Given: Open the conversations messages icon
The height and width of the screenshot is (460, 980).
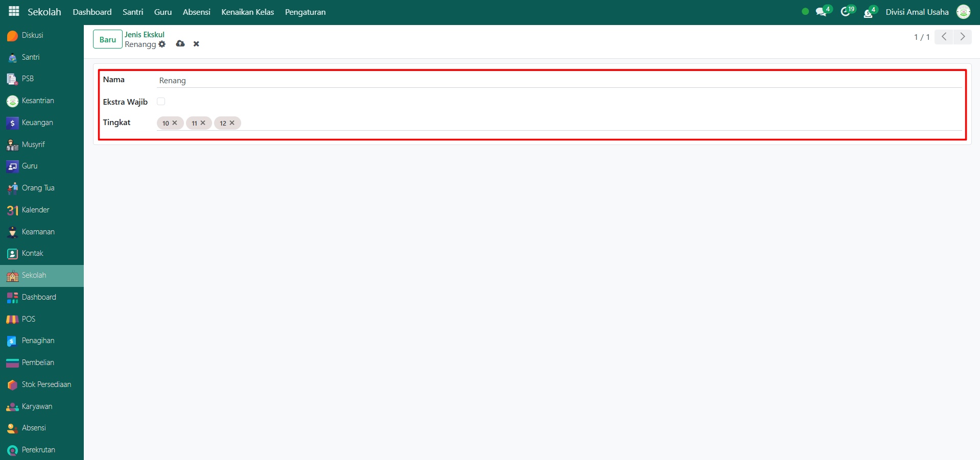Looking at the screenshot, I should tap(821, 12).
